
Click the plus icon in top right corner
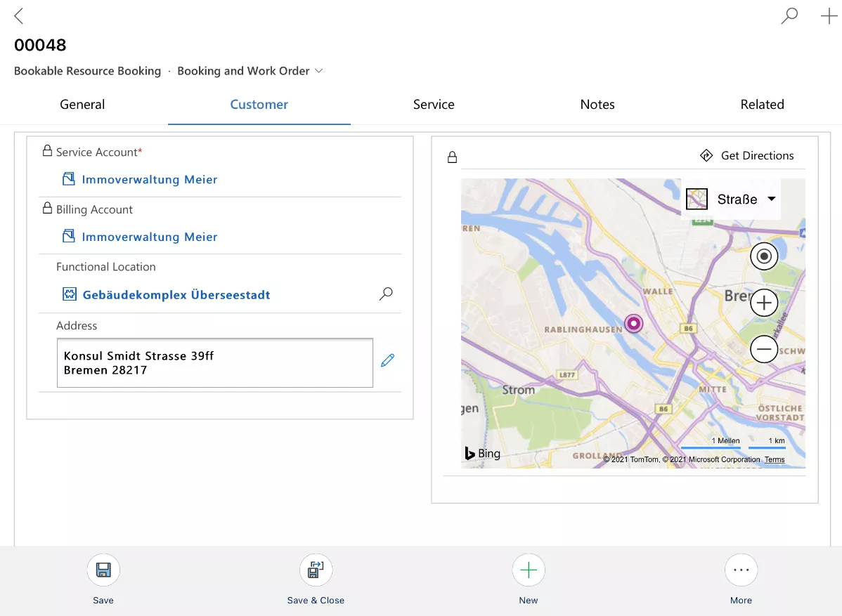click(829, 16)
